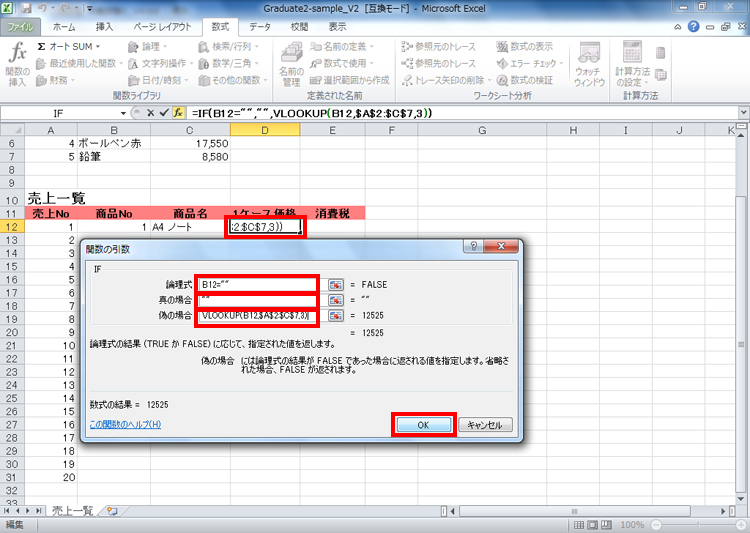Viewport: 750px width, 533px height.
Task: Collapse dialog for the 真の場合 range selector
Action: [x=336, y=300]
